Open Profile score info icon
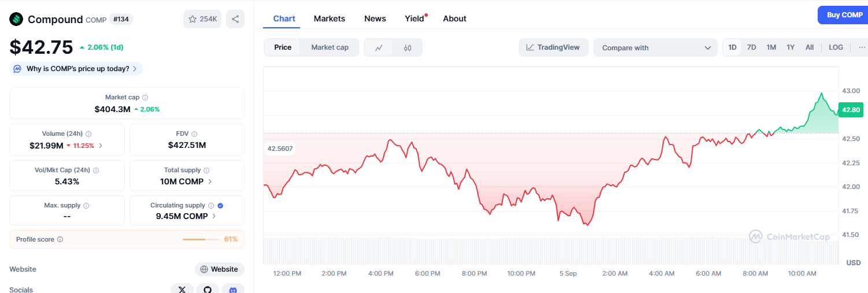This screenshot has height=293, width=868. click(x=60, y=239)
